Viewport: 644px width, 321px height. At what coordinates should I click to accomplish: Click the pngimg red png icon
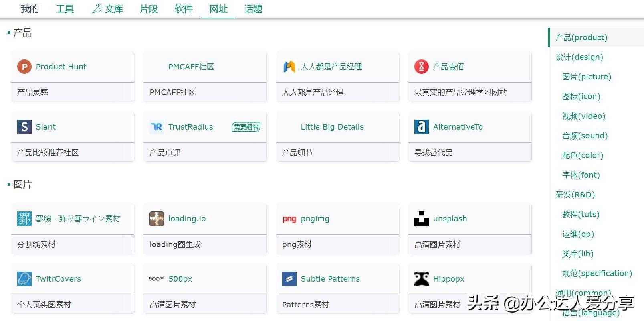289,219
